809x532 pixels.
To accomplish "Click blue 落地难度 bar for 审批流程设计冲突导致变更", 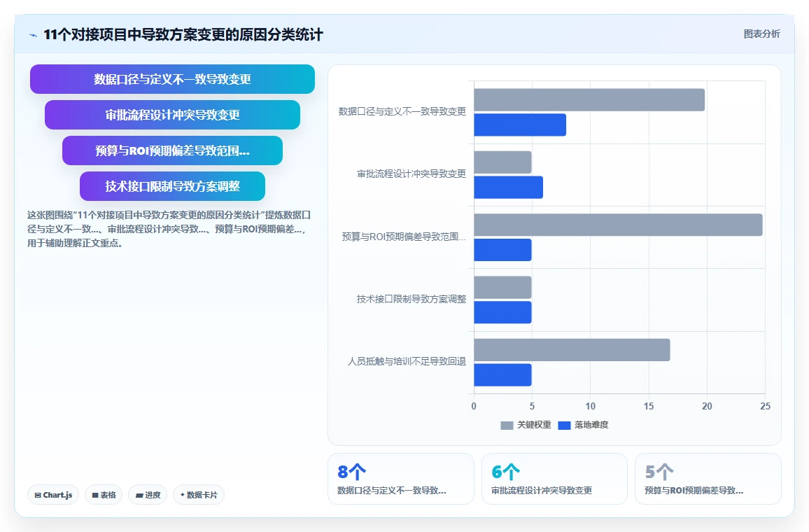I will pos(508,188).
